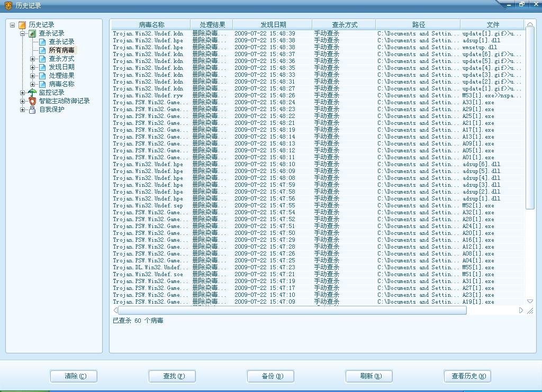Viewport: 542px width, 392px height.
Task: Select the Trojan.Win32.Undef.sep entry
Action: tap(318, 205)
